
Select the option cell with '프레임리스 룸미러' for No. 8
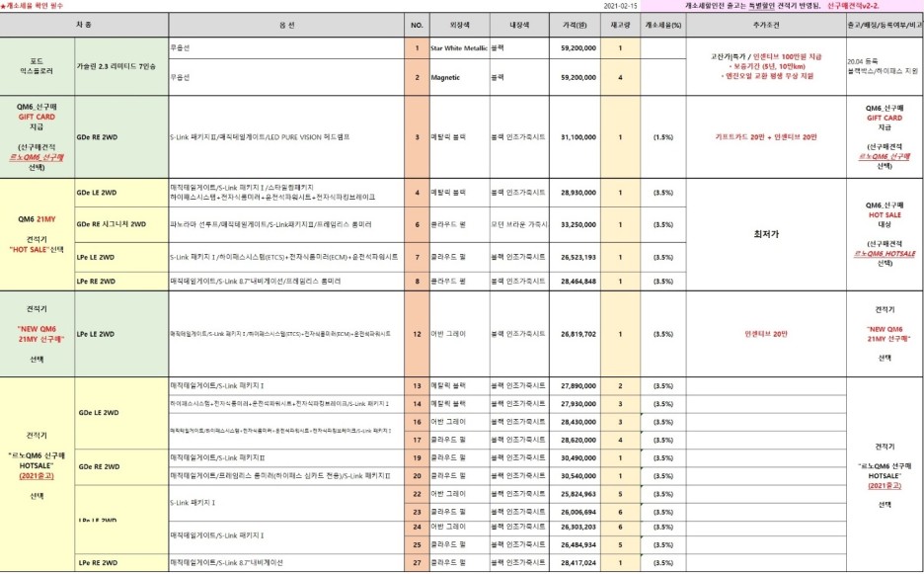pos(286,282)
